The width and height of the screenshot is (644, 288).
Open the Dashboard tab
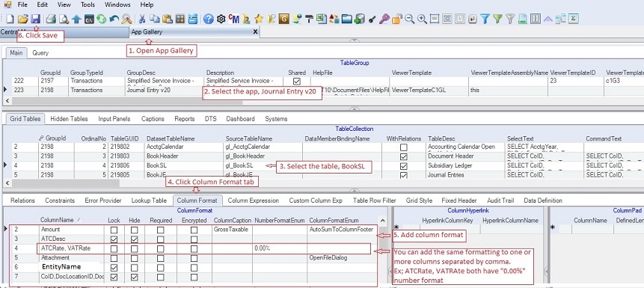[240, 119]
